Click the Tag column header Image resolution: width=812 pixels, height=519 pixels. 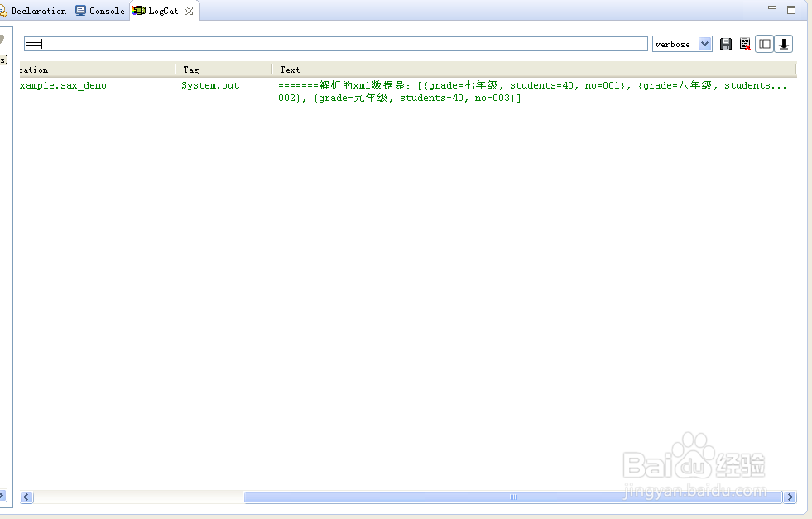(223, 70)
